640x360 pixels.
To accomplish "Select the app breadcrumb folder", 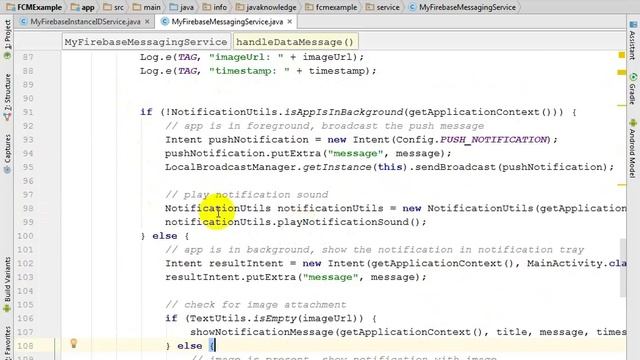I will (x=83, y=7).
